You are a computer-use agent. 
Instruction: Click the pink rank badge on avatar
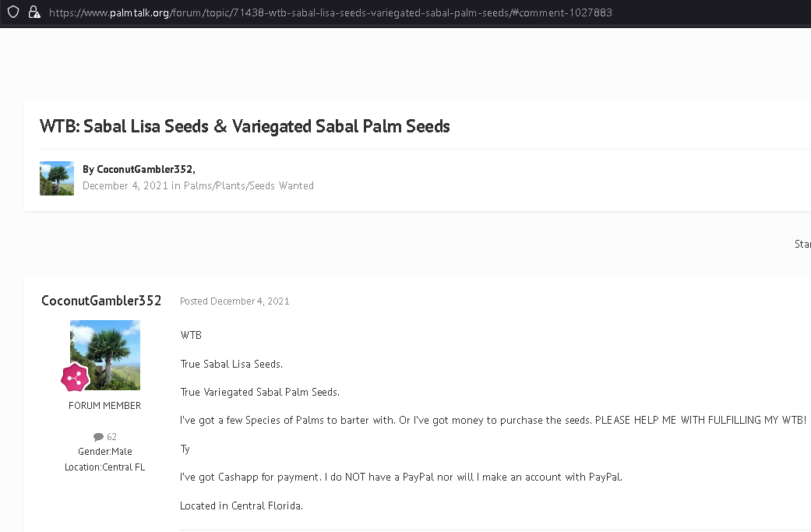pos(76,378)
